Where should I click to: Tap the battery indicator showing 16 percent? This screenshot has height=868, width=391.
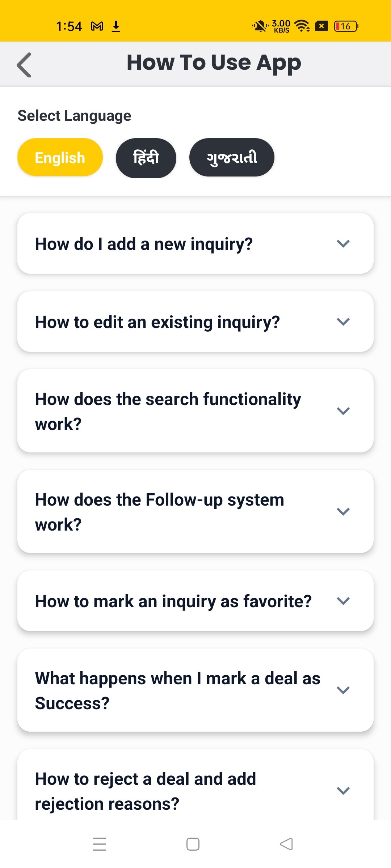click(345, 26)
